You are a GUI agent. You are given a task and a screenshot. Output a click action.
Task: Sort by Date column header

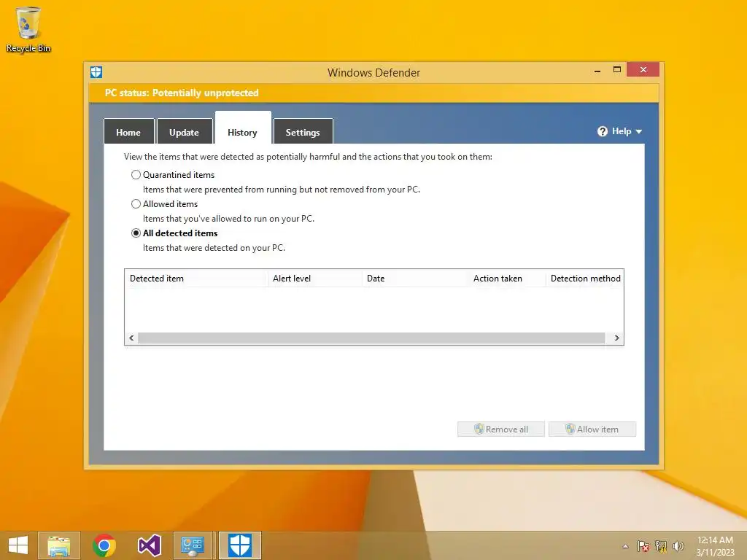[x=415, y=279]
